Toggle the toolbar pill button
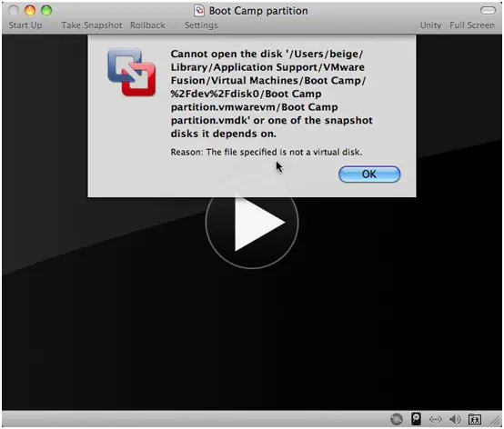Image resolution: width=504 pixels, height=429 pixels. click(x=489, y=11)
